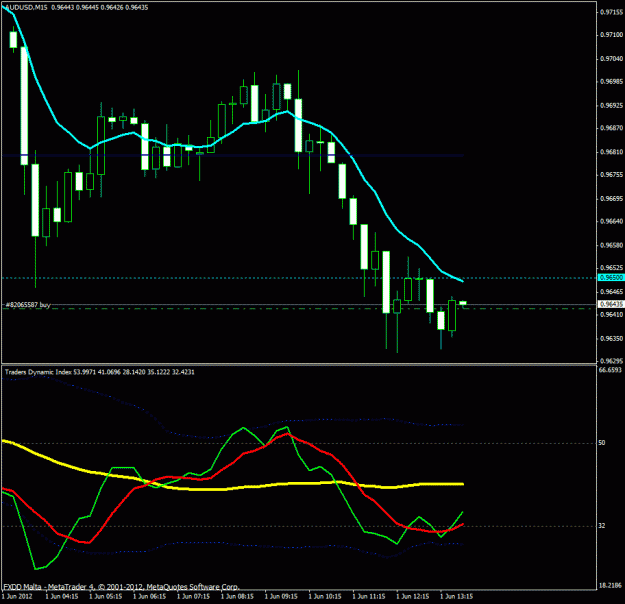625x604 pixels.
Task: Click the 0.97155 price axis label
Action: tap(611, 12)
